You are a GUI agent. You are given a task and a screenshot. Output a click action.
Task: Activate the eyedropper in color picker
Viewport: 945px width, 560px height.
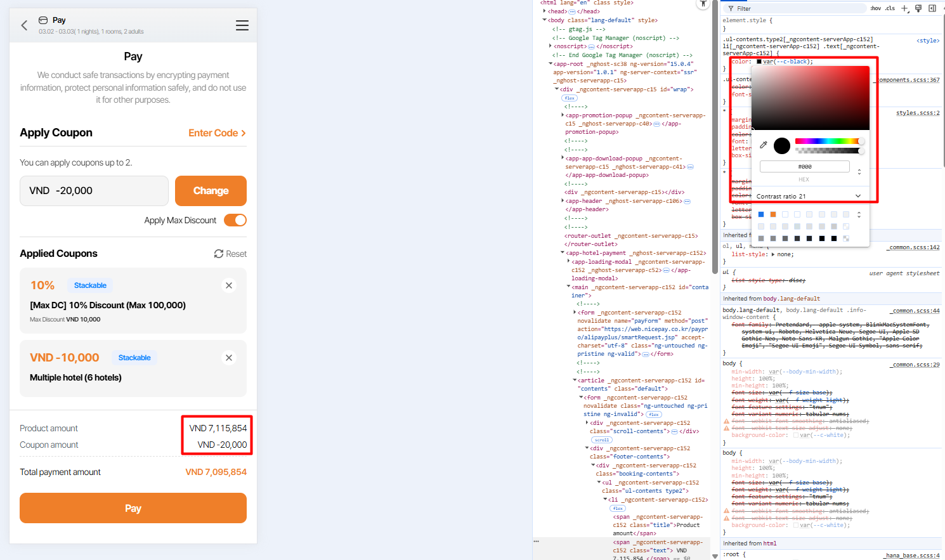coord(764,145)
